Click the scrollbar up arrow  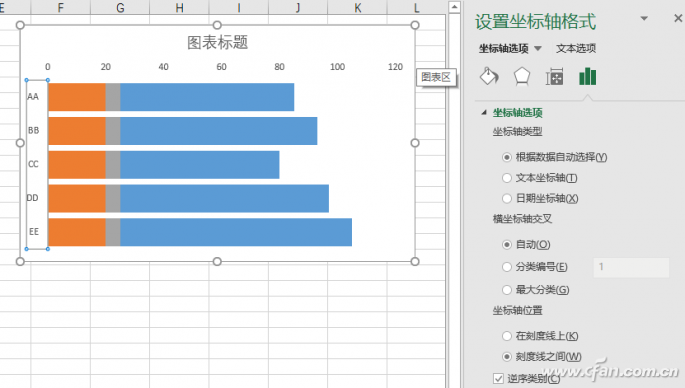click(455, 7)
